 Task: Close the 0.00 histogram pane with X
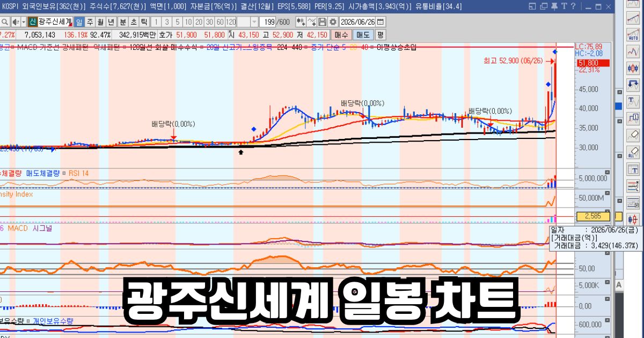pyautogui.click(x=607, y=298)
